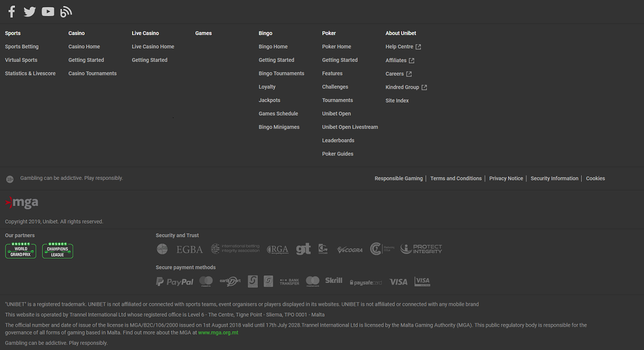Open the Live Casino section heading
The image size is (644, 350).
(x=145, y=33)
